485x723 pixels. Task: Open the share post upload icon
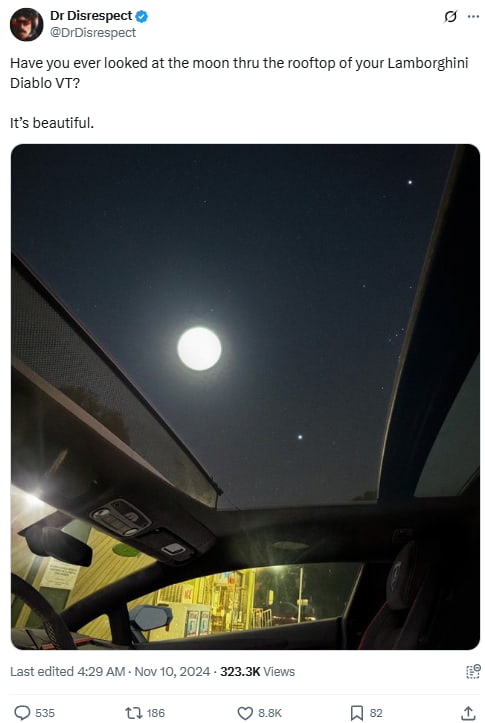(468, 712)
